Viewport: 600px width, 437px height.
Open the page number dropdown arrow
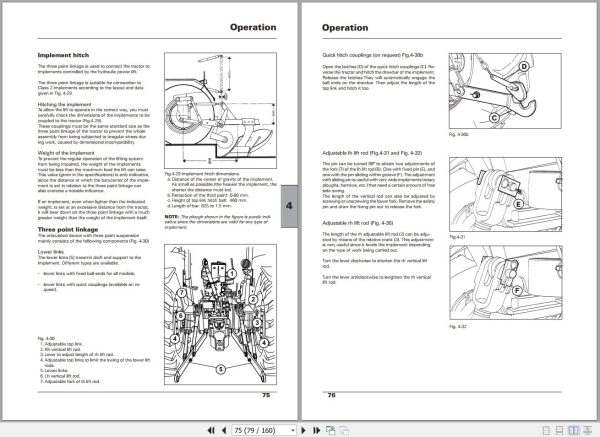[293, 430]
